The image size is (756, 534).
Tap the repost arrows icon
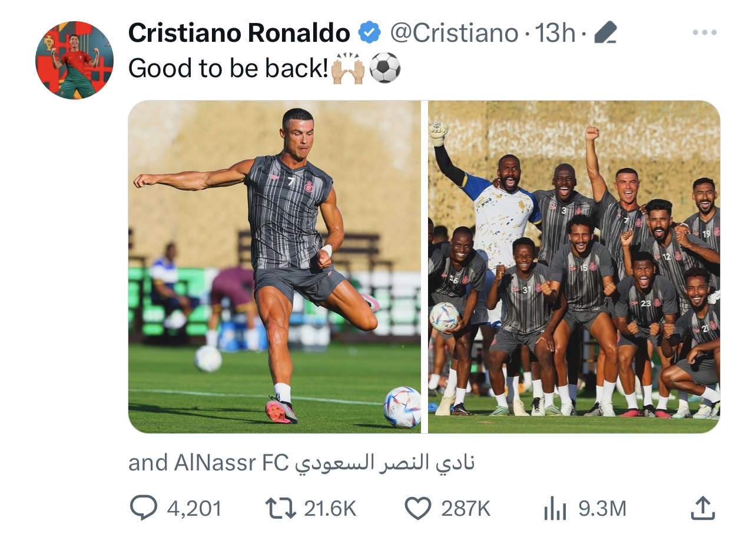click(x=281, y=509)
